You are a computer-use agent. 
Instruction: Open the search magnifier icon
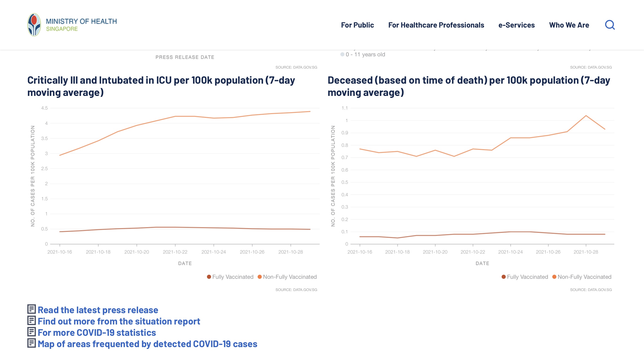pos(610,25)
